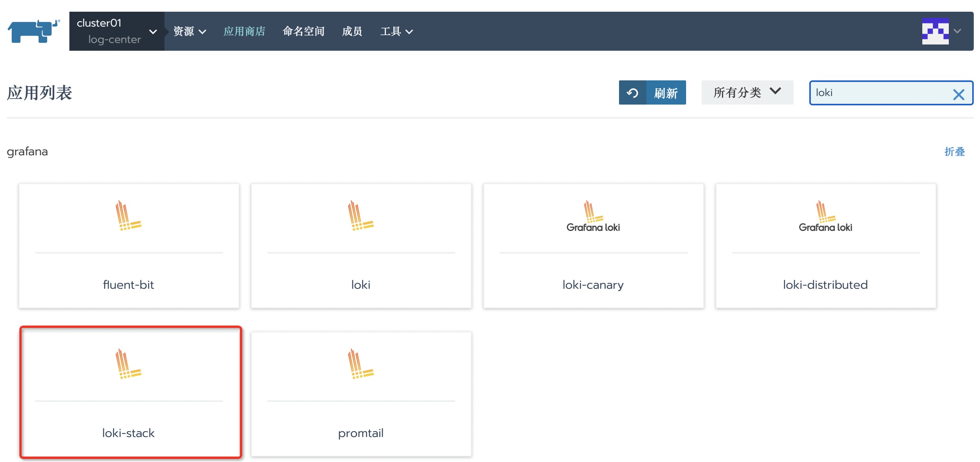
Task: Click the loki-distributed Grafana loki logo
Action: coord(825,217)
